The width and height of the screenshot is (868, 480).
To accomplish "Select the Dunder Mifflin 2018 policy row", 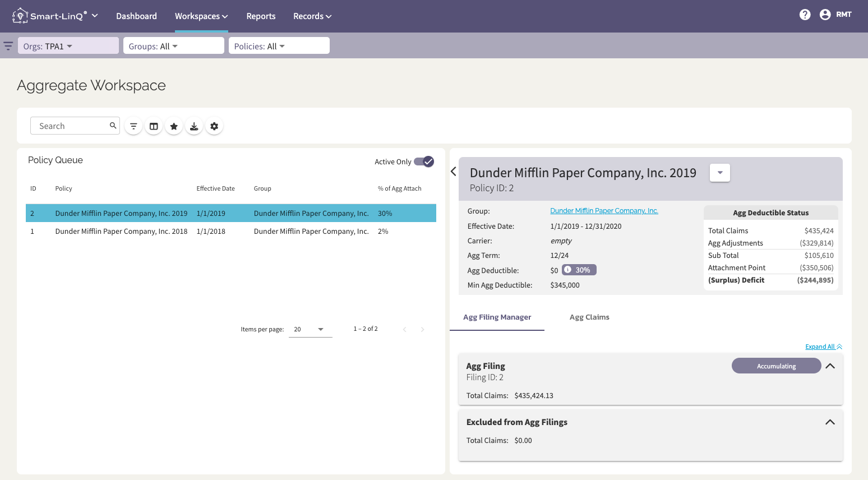I will coord(231,231).
